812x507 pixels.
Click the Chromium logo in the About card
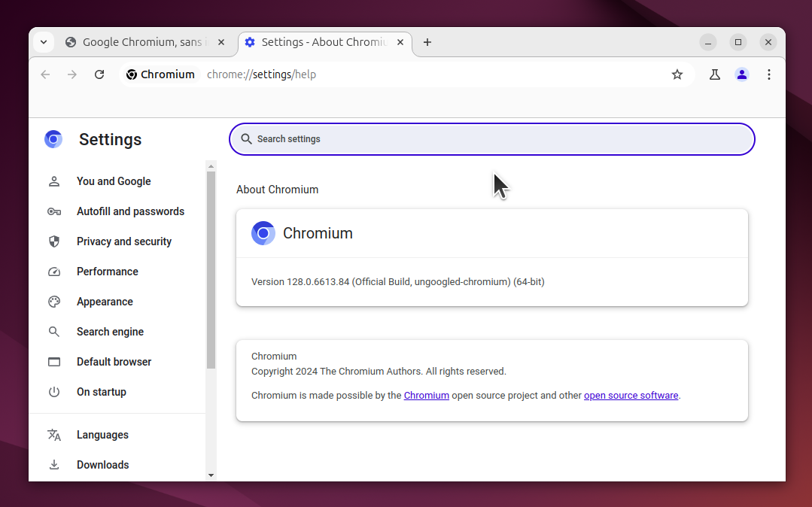click(x=263, y=233)
